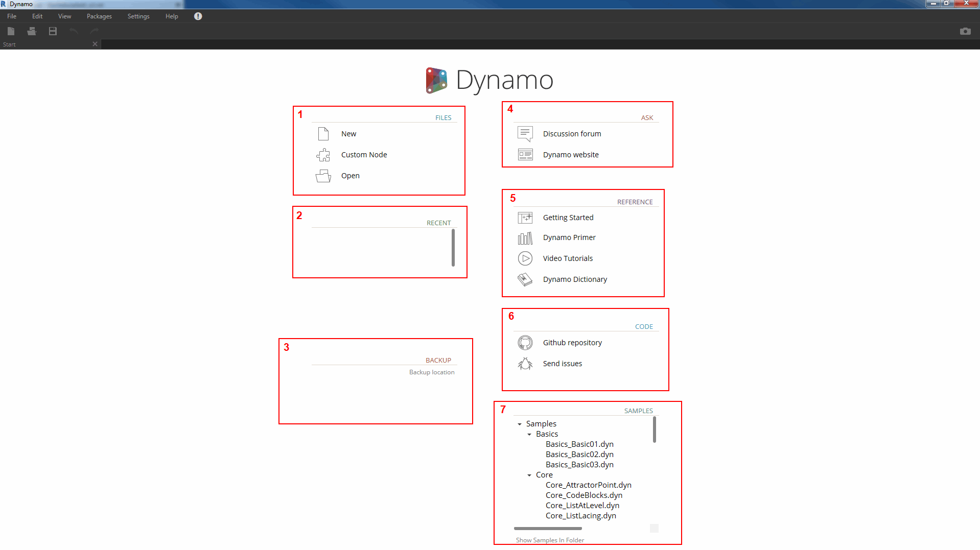Collapse the Samples tree root
Image resolution: width=980 pixels, height=550 pixels.
[520, 424]
